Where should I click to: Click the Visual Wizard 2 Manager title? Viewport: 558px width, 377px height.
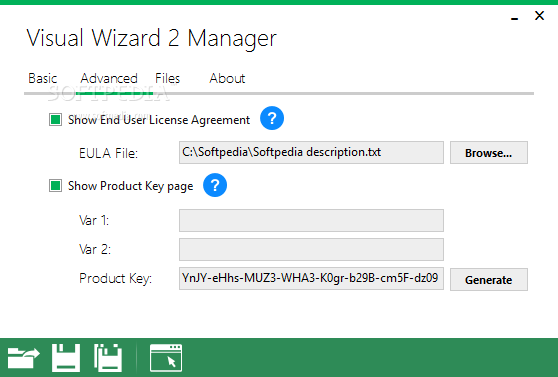(151, 38)
